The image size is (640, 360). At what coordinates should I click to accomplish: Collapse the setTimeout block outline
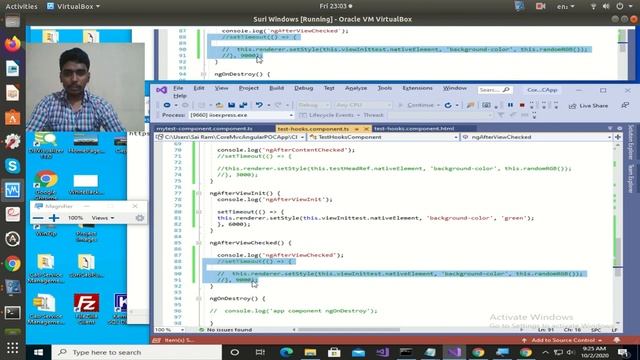click(x=198, y=212)
